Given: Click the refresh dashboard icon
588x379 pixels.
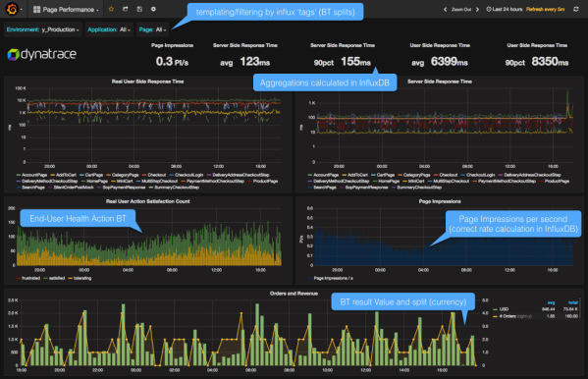Looking at the screenshot, I should click(x=576, y=9).
